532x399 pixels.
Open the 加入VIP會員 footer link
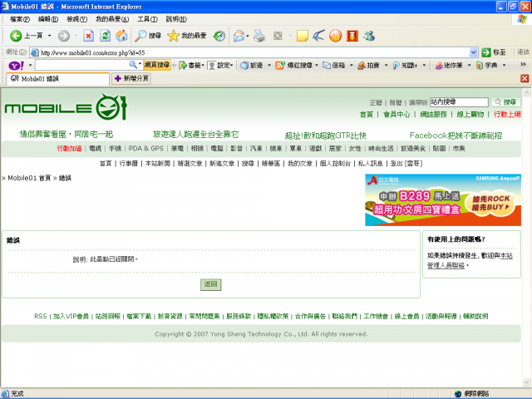click(71, 316)
